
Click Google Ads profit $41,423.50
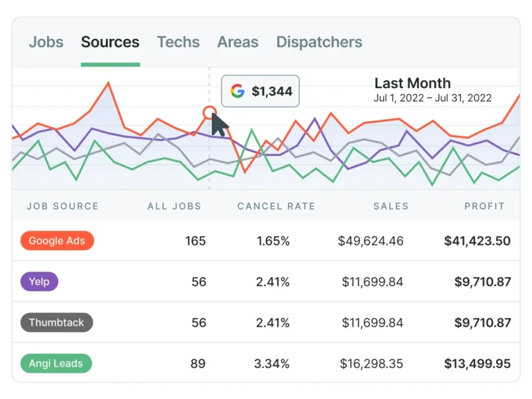coord(477,241)
